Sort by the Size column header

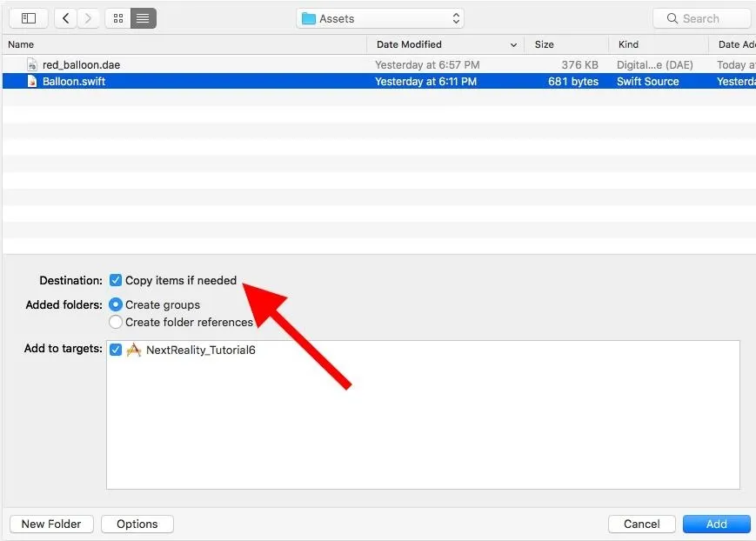pyautogui.click(x=566, y=44)
